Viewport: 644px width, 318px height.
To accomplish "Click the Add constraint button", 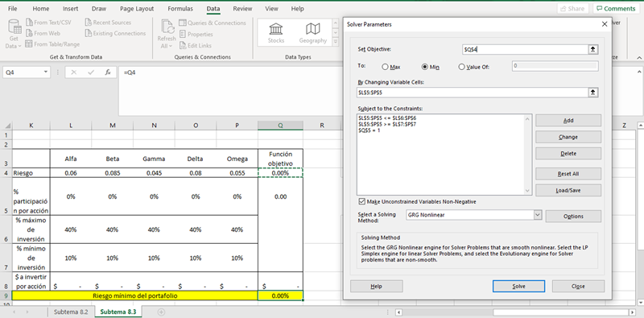I will pyautogui.click(x=568, y=121).
